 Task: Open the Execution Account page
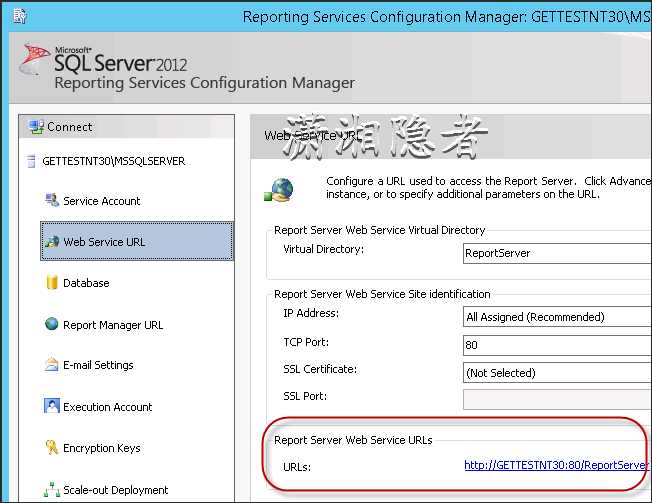(107, 407)
